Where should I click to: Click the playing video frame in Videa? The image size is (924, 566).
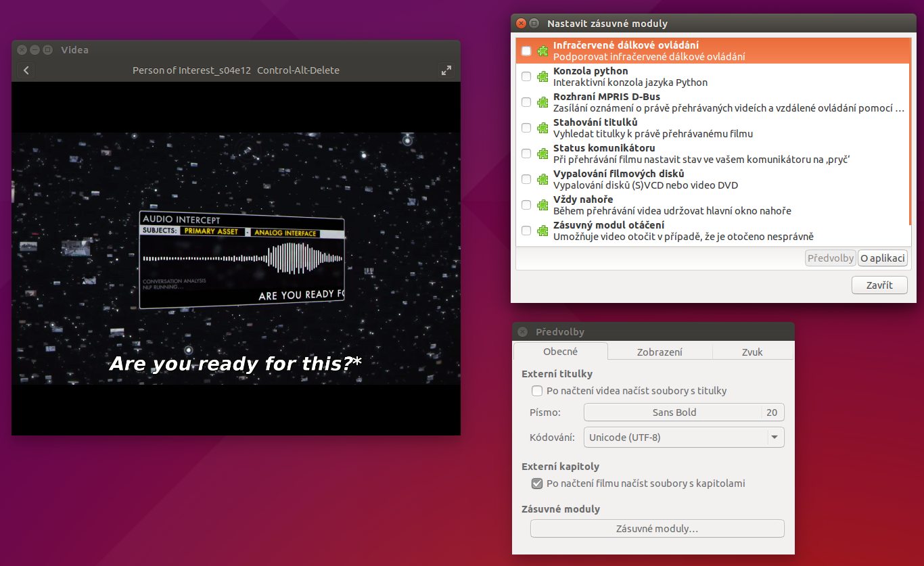[236, 258]
